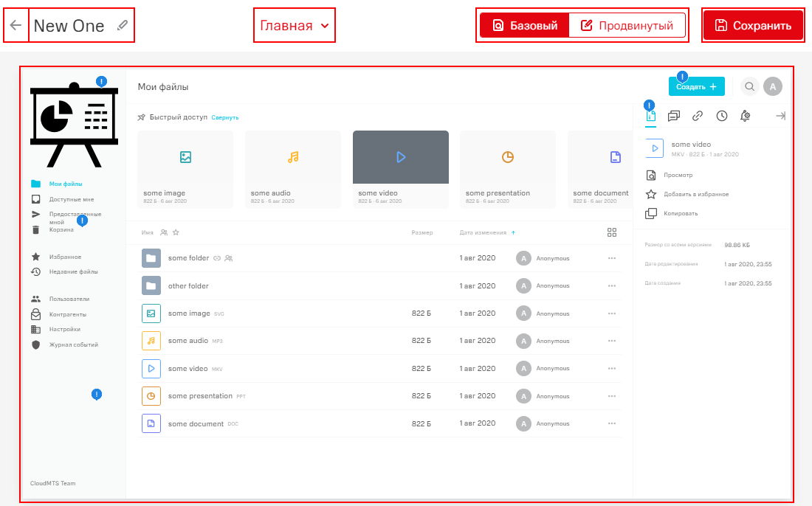The width and height of the screenshot is (812, 506).
Task: Click the Сохранить button
Action: coord(752,26)
